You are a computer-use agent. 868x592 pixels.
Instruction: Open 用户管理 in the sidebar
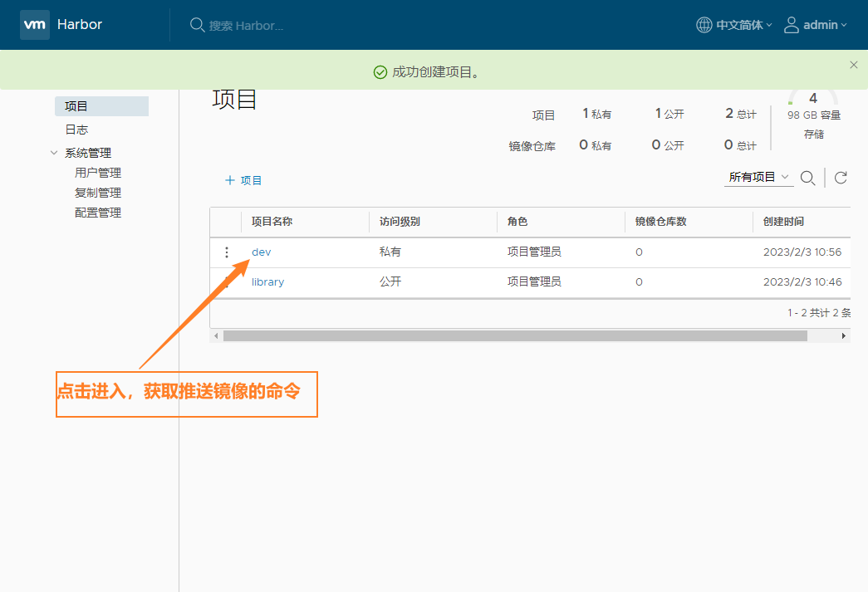click(98, 173)
